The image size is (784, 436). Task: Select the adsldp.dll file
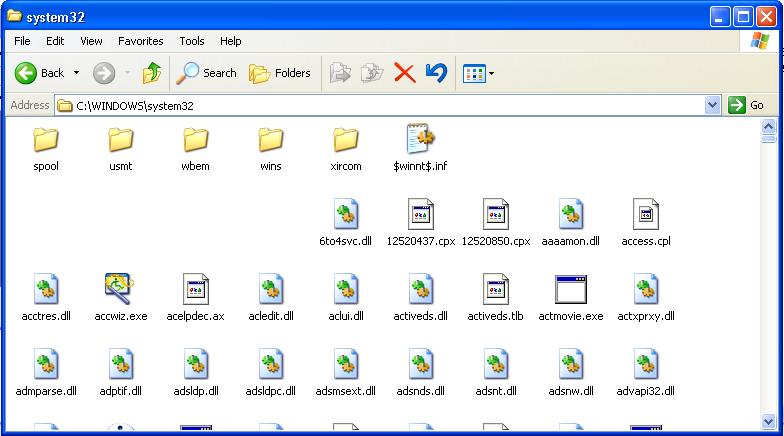click(x=196, y=373)
